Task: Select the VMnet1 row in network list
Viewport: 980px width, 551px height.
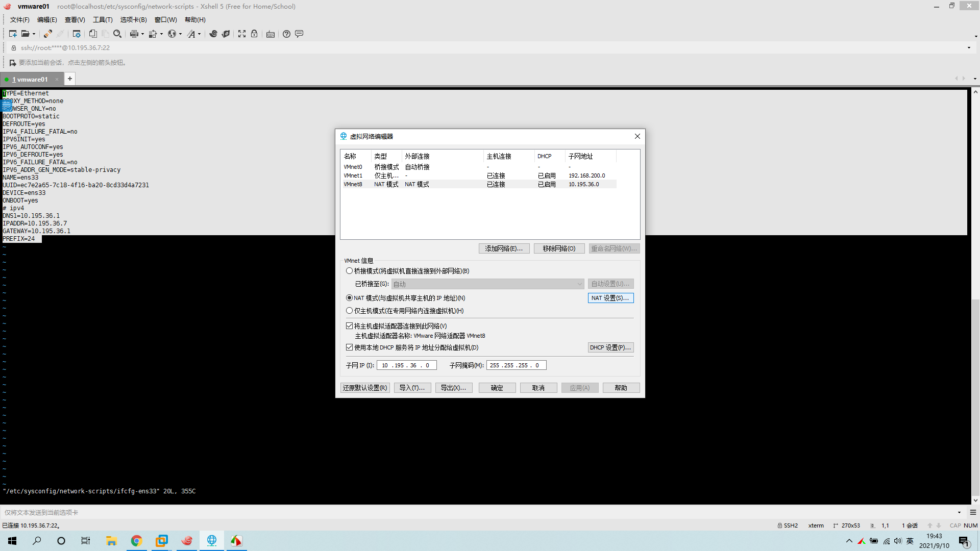Action: pyautogui.click(x=479, y=176)
